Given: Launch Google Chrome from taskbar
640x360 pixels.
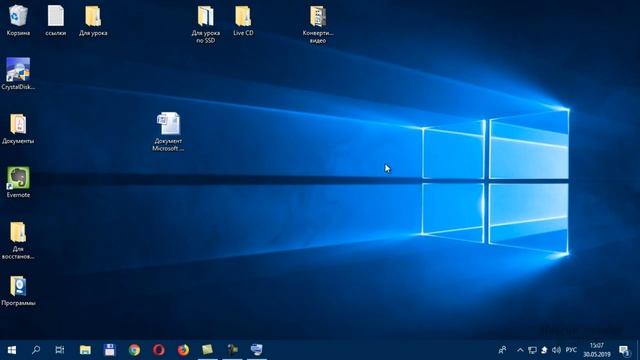Looking at the screenshot, I should [134, 350].
